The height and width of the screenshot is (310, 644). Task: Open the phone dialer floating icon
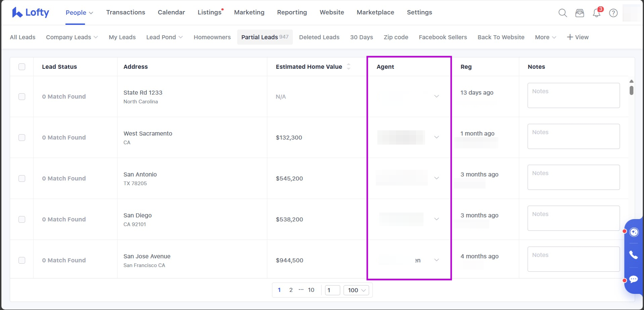(634, 255)
